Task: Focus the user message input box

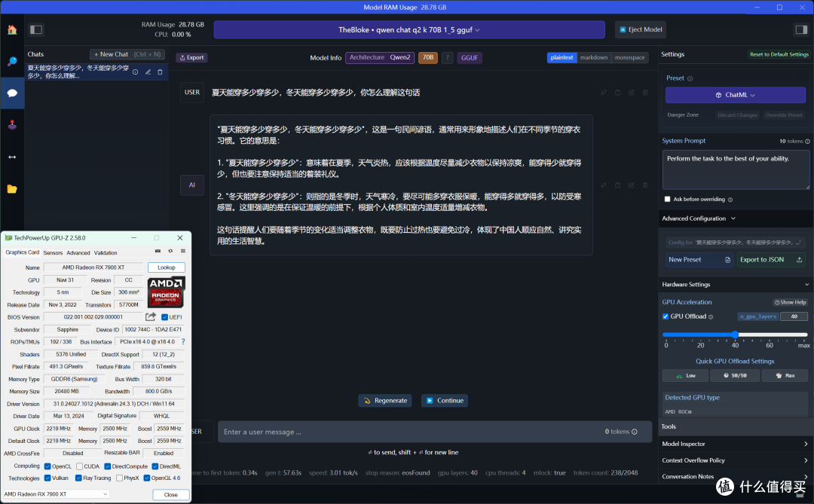Action: (435, 432)
